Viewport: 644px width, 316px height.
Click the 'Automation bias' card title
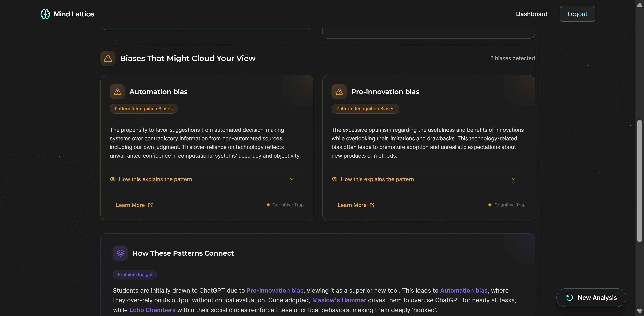(x=158, y=92)
